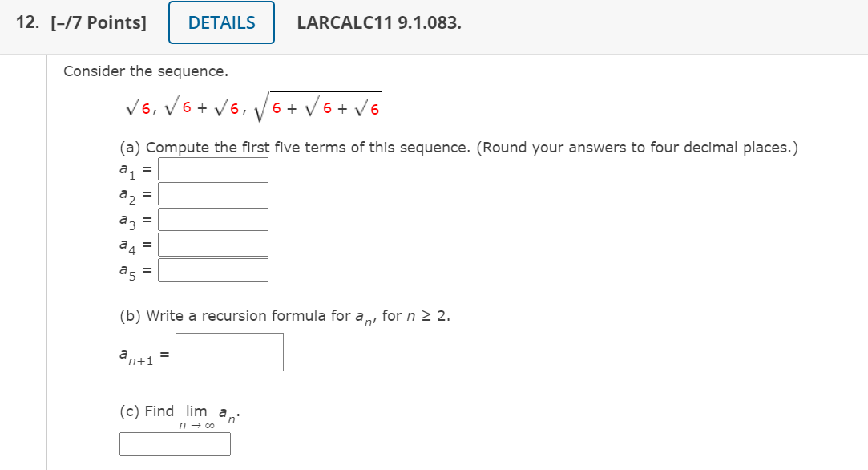Image resolution: width=868 pixels, height=470 pixels.
Task: Click the a5 answer input box
Action: tap(212, 269)
